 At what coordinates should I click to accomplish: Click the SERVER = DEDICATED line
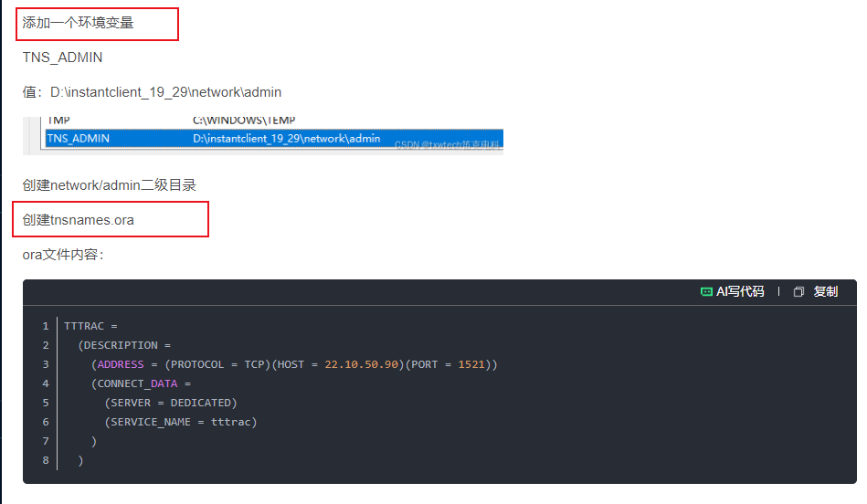tap(171, 403)
